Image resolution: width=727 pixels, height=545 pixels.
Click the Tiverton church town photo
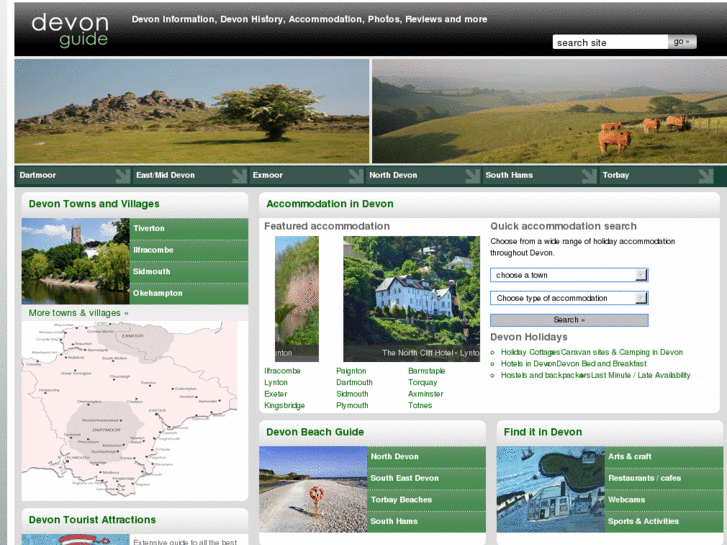pos(76,261)
